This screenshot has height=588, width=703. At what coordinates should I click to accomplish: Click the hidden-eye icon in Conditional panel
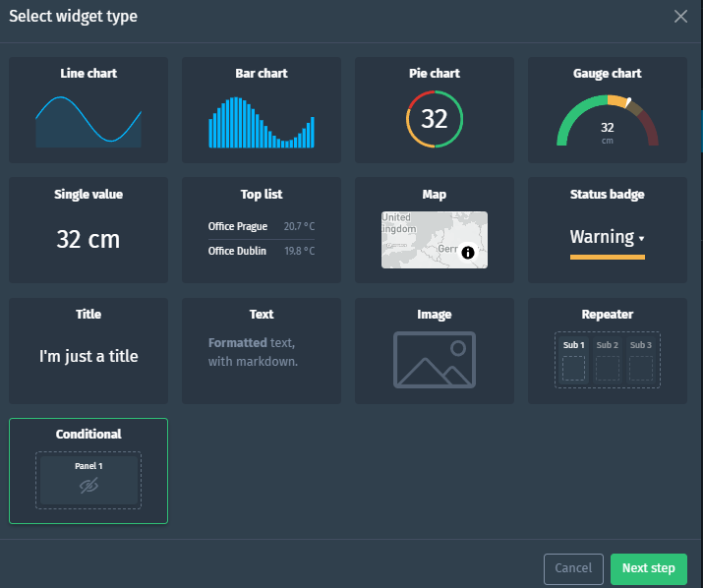(x=88, y=486)
